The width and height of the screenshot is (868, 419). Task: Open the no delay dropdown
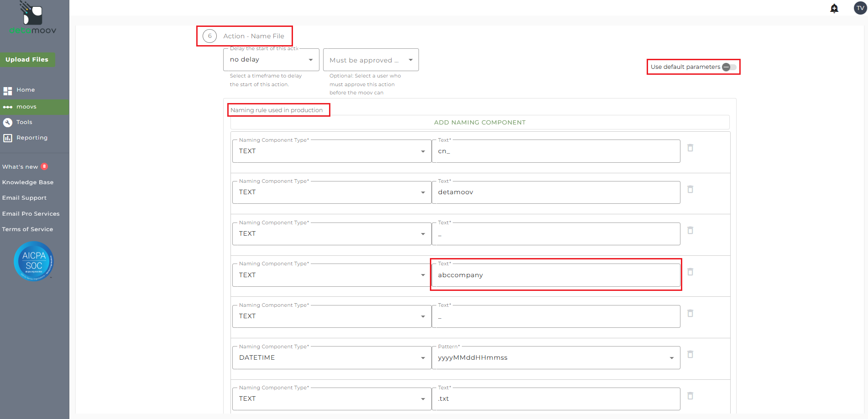(271, 60)
